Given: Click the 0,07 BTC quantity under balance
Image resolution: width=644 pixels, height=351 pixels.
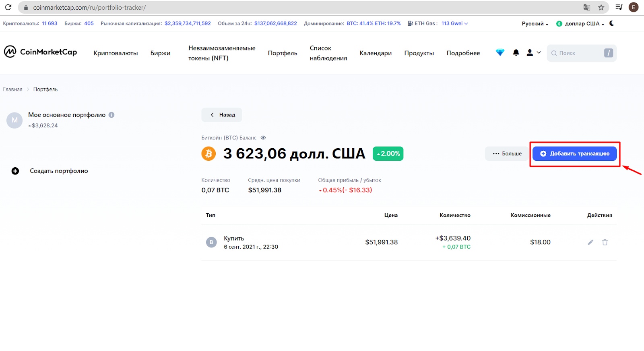Looking at the screenshot, I should click(x=215, y=190).
